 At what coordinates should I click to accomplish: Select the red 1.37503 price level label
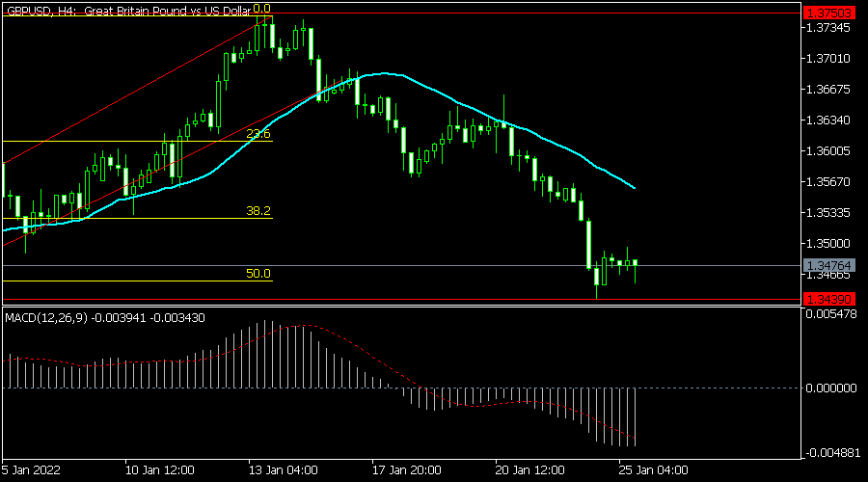click(828, 13)
